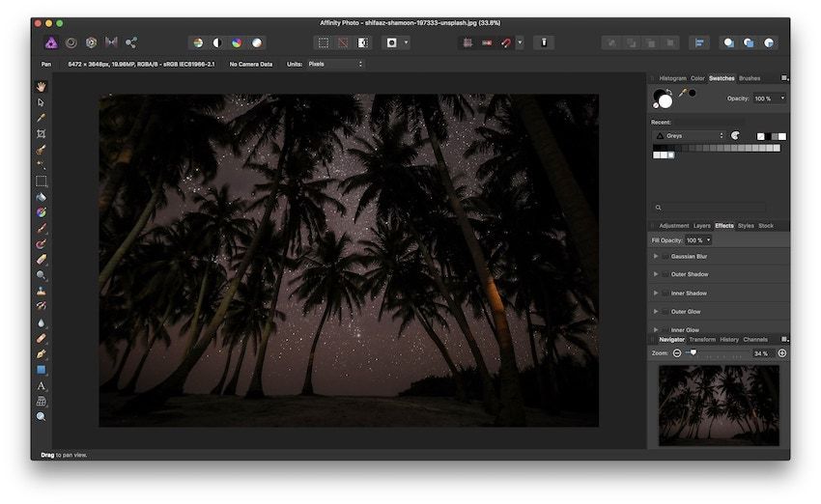Apply Auto White Balance from the toolbar

pyautogui.click(x=256, y=42)
